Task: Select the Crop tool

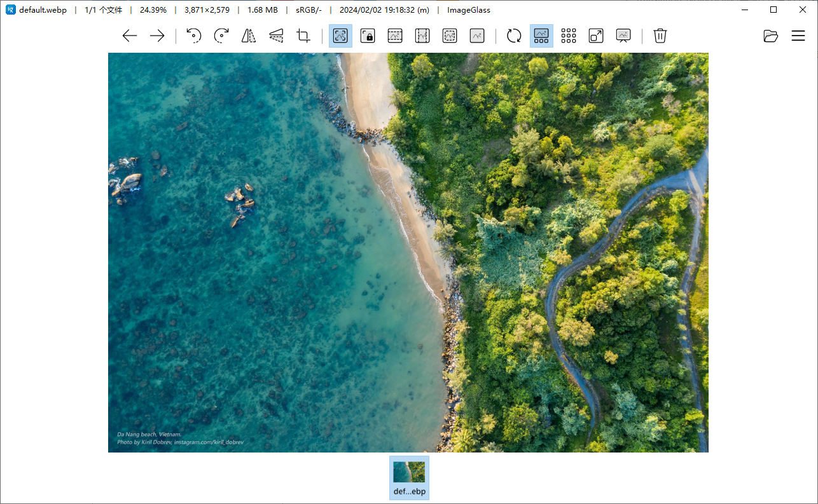Action: pyautogui.click(x=303, y=36)
